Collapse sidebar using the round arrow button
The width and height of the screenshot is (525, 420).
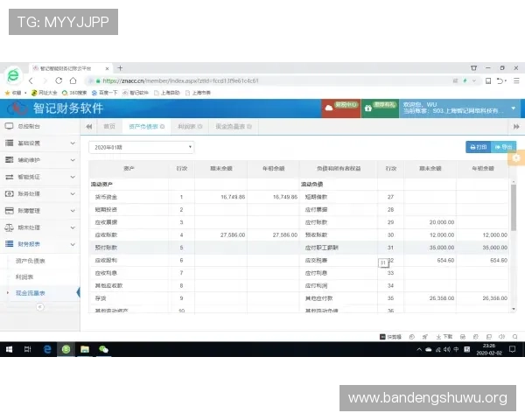40,307
